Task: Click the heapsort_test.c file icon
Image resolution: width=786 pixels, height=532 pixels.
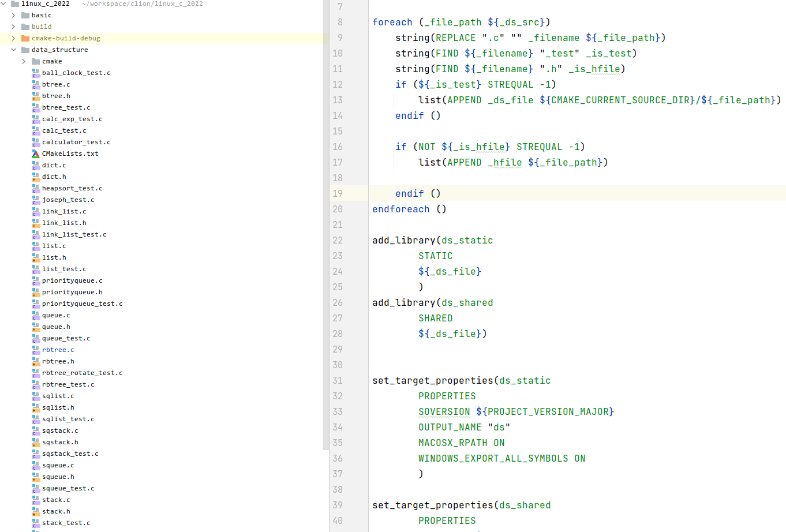Action: pyautogui.click(x=35, y=188)
